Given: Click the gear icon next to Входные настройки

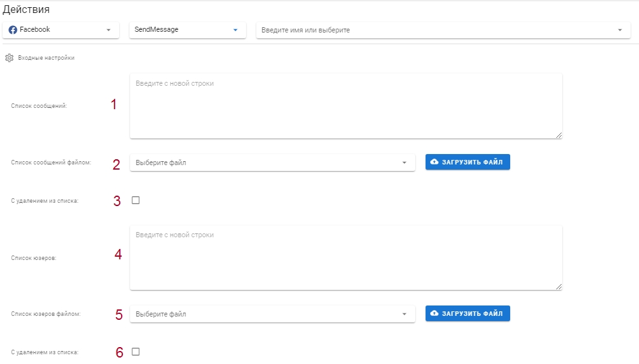Looking at the screenshot, I should pos(9,58).
